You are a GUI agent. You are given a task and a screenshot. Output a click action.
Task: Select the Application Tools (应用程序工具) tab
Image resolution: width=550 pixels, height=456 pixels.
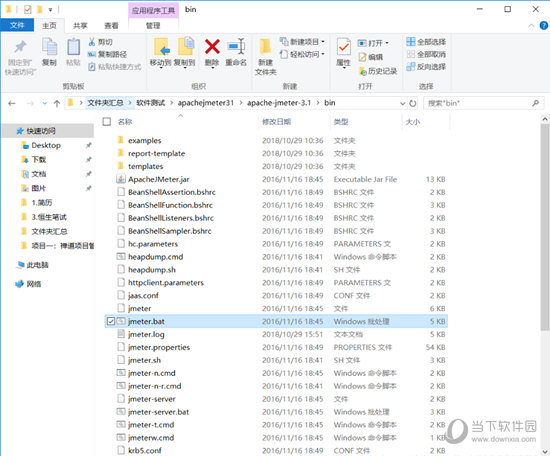click(153, 10)
